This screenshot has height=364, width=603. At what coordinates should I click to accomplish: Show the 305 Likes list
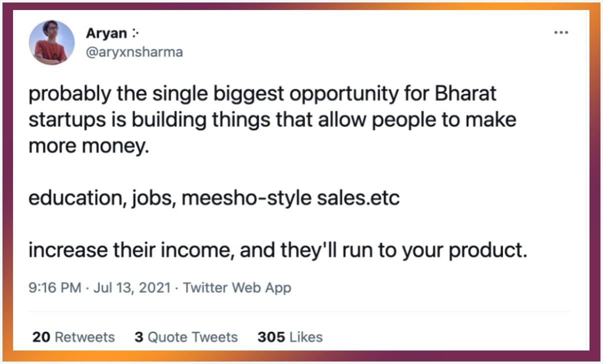(x=290, y=337)
